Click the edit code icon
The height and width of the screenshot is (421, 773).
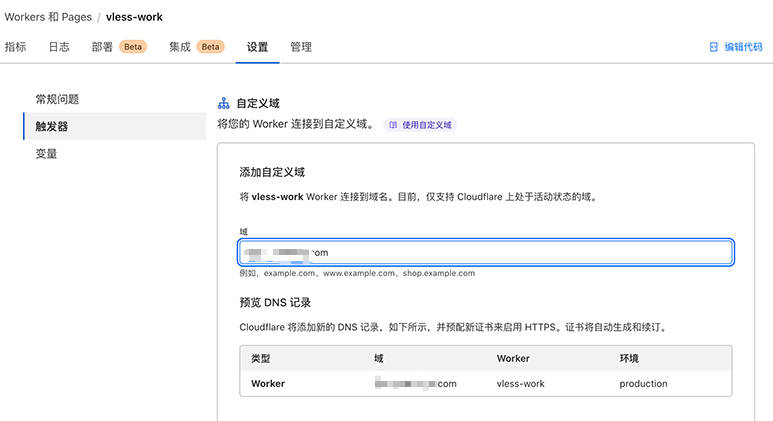click(x=713, y=47)
